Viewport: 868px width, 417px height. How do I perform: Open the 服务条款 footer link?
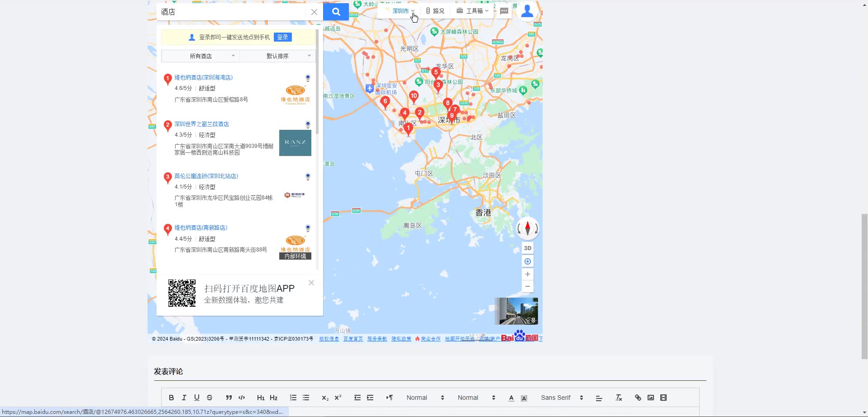377,339
